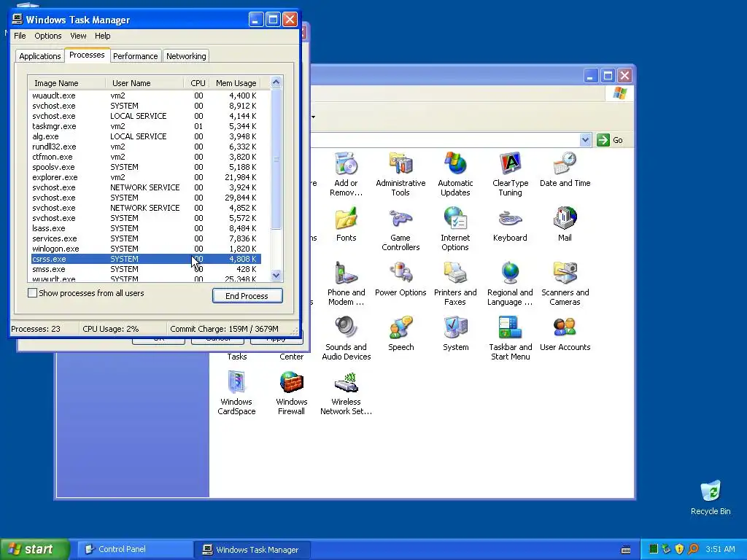The image size is (747, 560).
Task: Sort processes by Image Name column
Action: [x=66, y=83]
